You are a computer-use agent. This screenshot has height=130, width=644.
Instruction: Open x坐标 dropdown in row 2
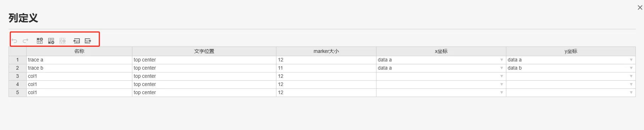point(501,68)
